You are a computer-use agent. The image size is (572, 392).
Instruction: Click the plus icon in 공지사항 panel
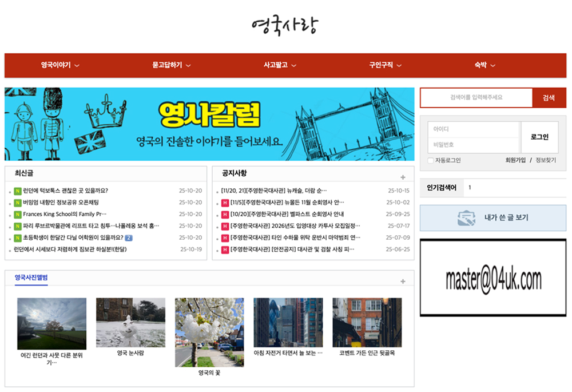[x=403, y=177]
